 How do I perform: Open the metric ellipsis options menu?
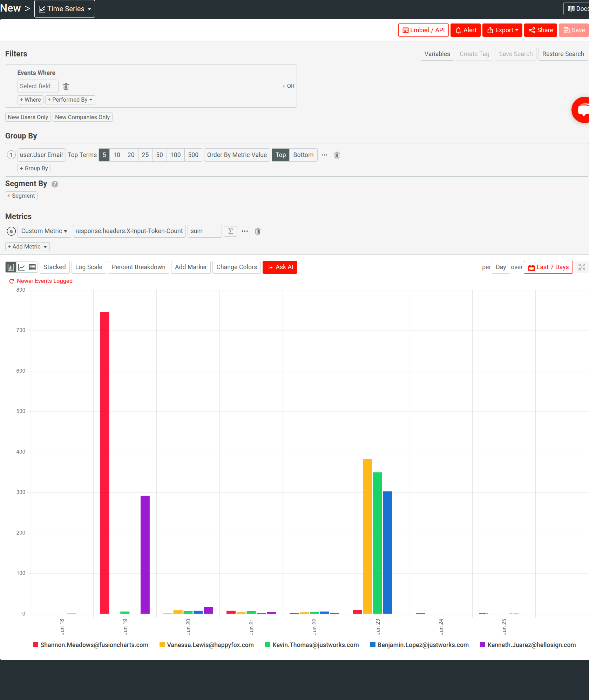click(244, 231)
